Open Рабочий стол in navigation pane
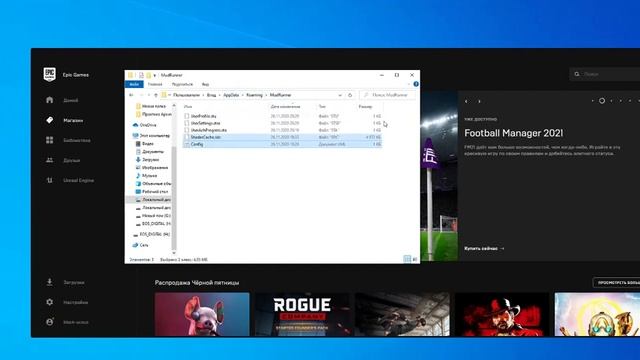 pyautogui.click(x=152, y=191)
